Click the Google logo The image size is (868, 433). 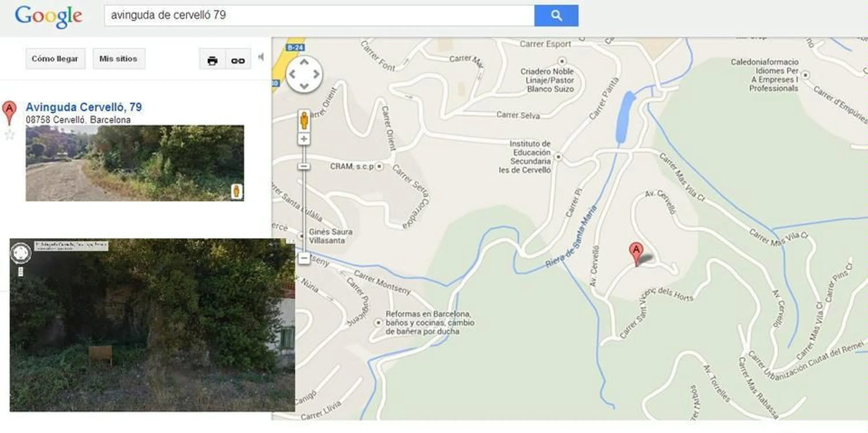[x=49, y=16]
